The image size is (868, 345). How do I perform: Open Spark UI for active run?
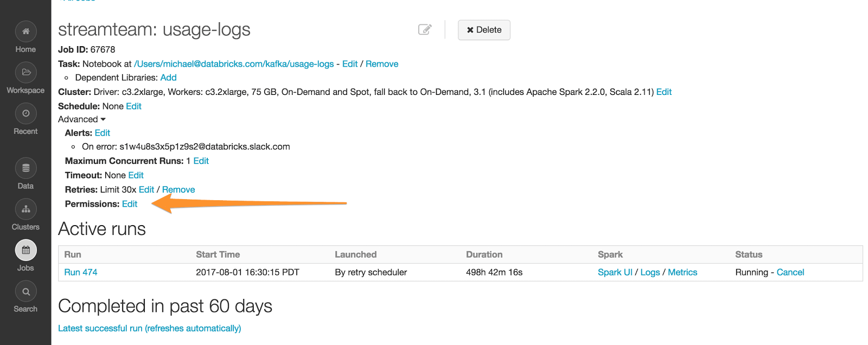pos(615,272)
